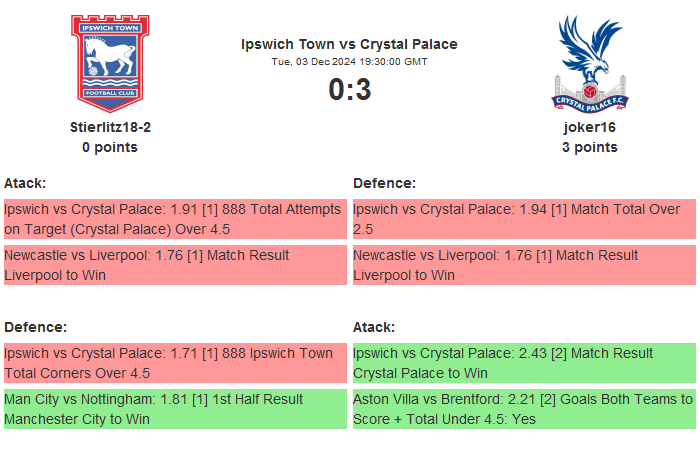Open the Stierlitz18-2 player name
This screenshot has width=700, height=460.
(x=110, y=127)
